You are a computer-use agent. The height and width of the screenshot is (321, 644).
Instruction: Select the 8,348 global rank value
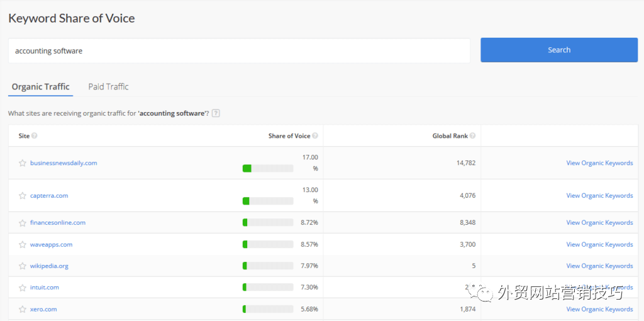(x=467, y=223)
